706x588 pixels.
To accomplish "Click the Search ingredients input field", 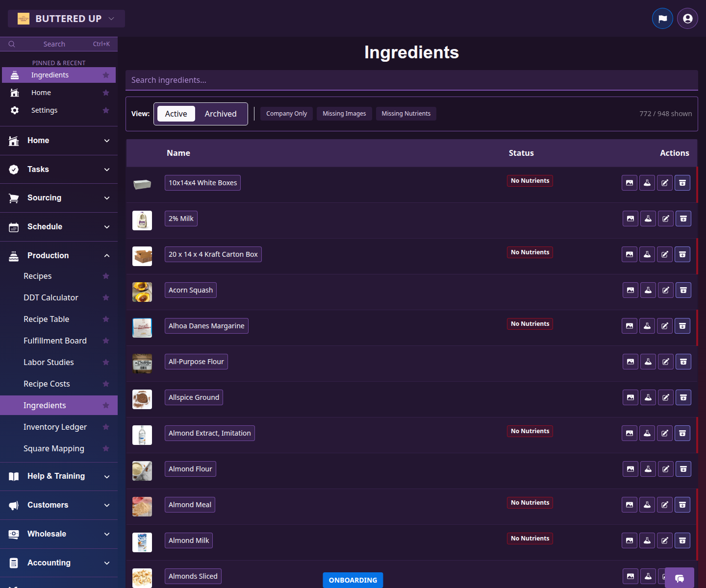I will (411, 80).
